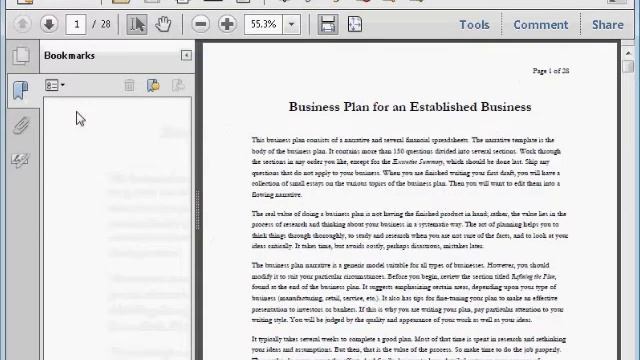Activate the Select tool for text and images
Viewport: 640px width, 360px height.
136,24
